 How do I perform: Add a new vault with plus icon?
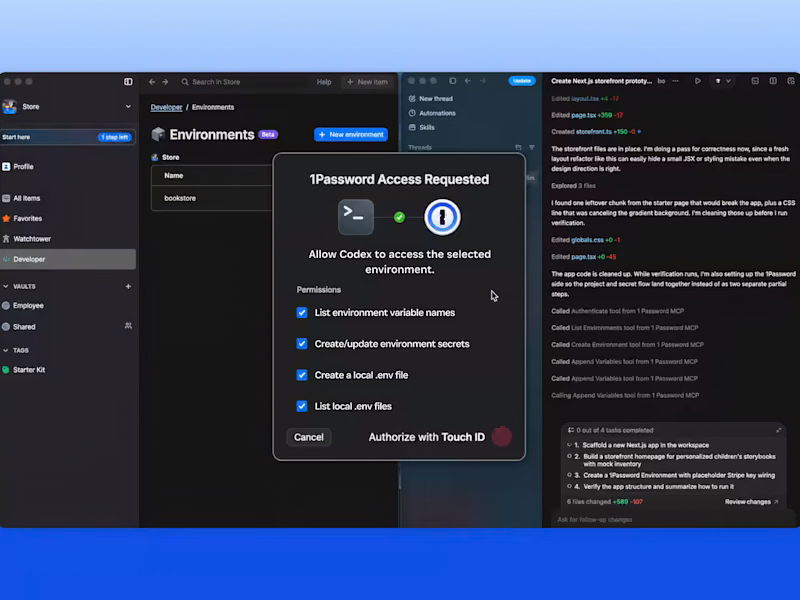pos(128,286)
